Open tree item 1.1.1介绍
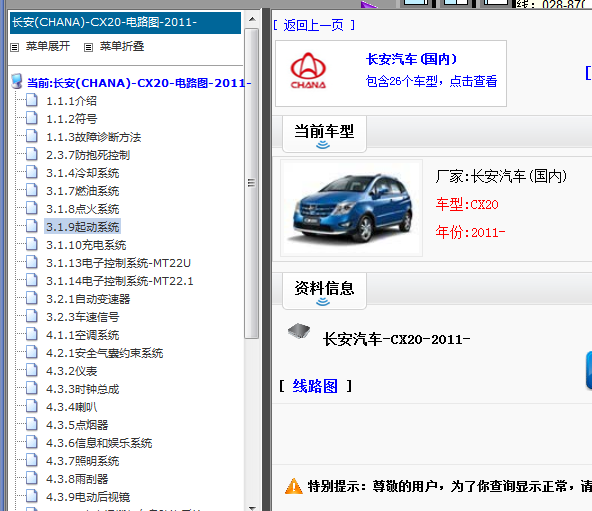Image resolution: width=592 pixels, height=511 pixels. (x=71, y=101)
